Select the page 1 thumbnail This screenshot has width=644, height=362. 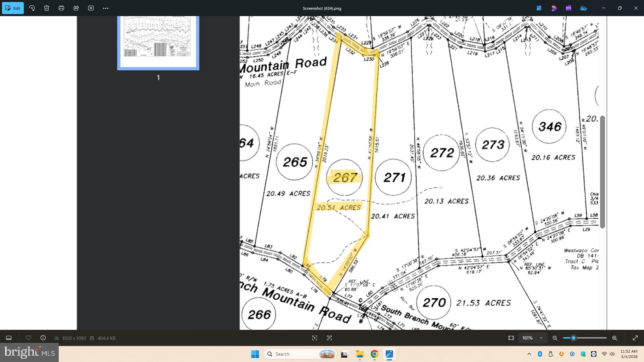pyautogui.click(x=158, y=43)
